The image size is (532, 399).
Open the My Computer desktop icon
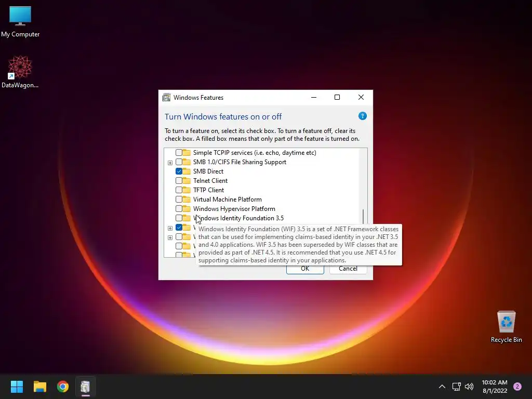coord(20,22)
